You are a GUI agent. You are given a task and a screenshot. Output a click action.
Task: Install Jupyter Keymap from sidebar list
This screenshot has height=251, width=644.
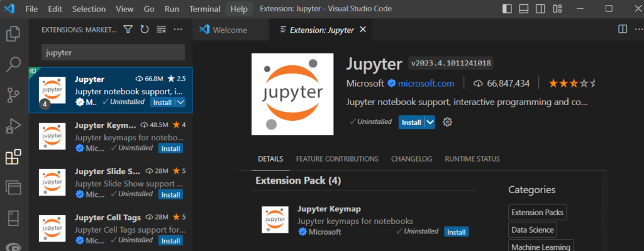(170, 148)
